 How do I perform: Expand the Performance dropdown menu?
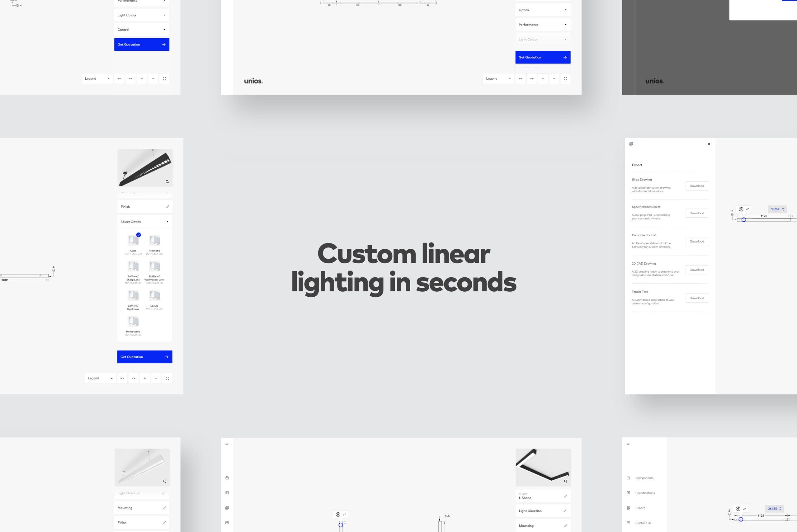tap(542, 24)
